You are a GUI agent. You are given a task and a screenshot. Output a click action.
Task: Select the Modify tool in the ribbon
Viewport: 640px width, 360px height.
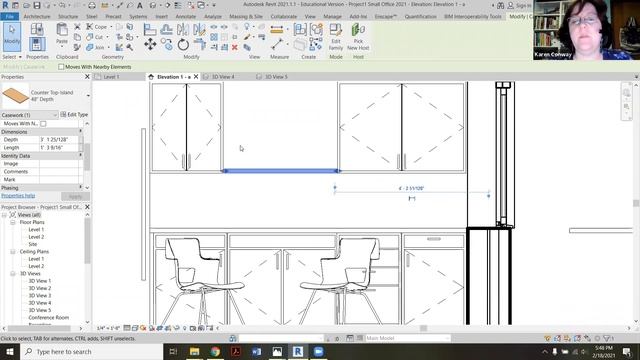click(x=12, y=37)
